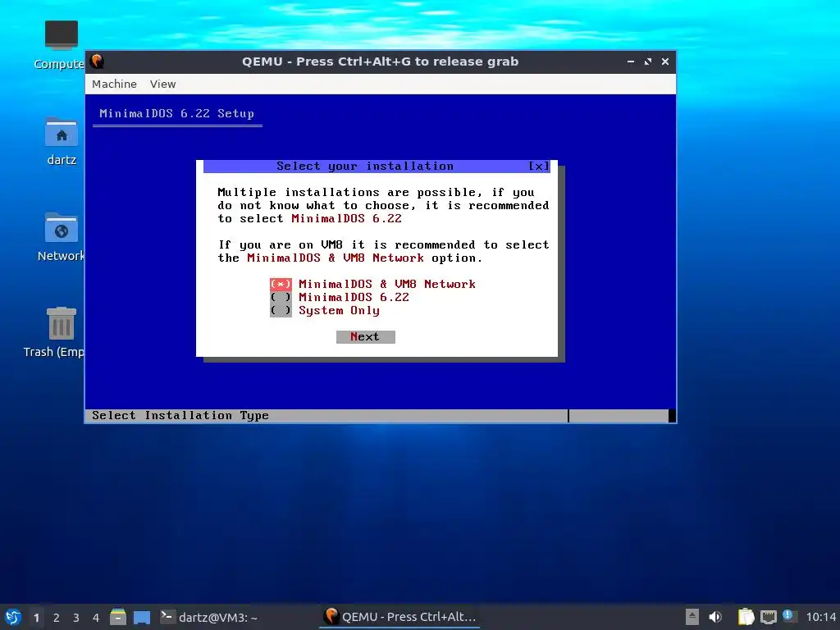The width and height of the screenshot is (840, 630).
Task: Open the Machine menu in QEMU
Action: [114, 84]
